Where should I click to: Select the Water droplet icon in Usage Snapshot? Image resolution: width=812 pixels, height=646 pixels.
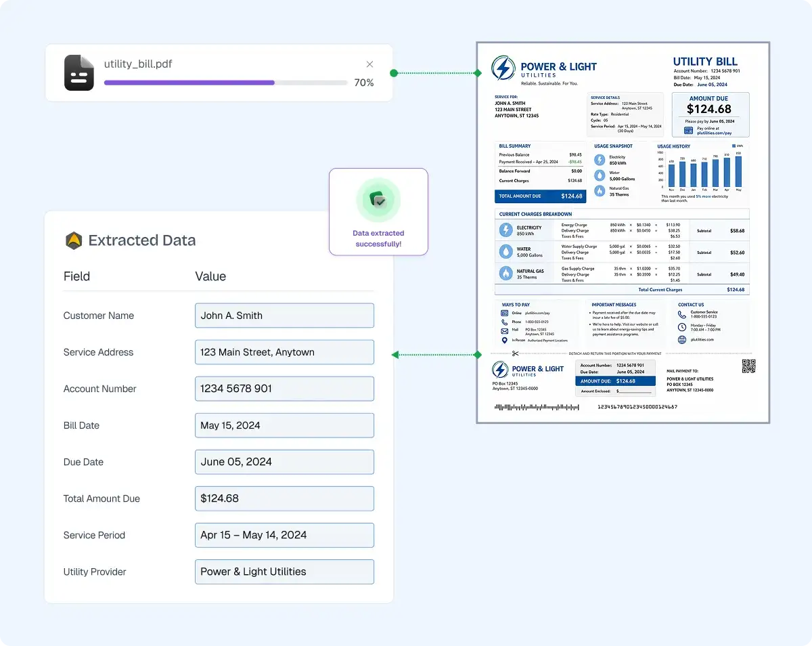click(x=599, y=175)
